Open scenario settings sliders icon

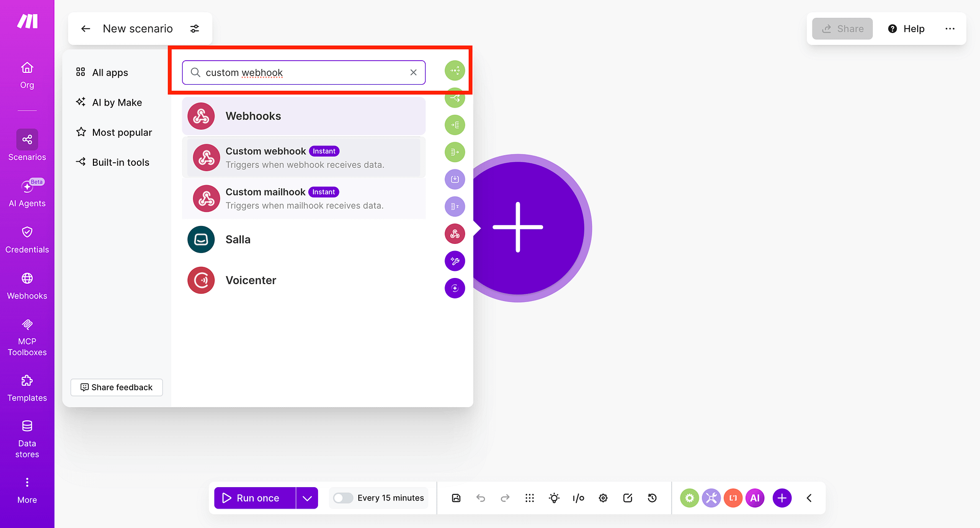(x=194, y=29)
